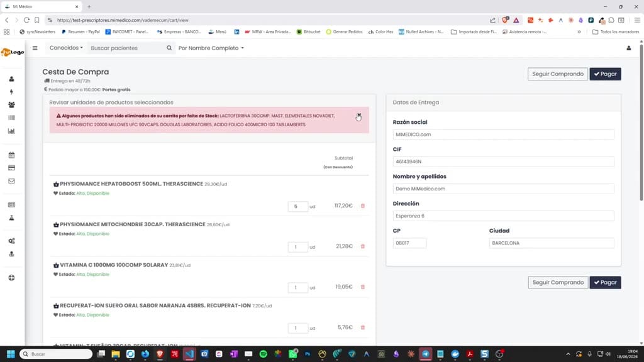Open the Bitbucket bookmark

(308, 31)
